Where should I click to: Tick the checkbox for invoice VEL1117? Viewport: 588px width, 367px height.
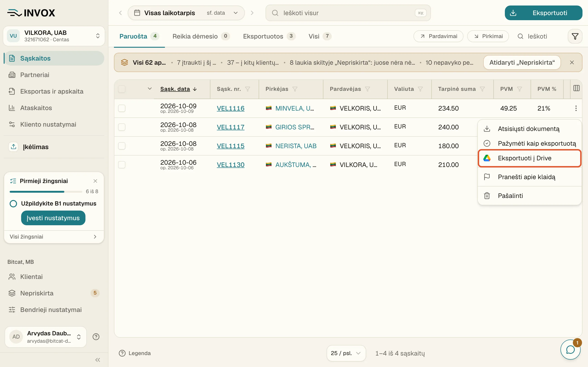[x=122, y=127]
